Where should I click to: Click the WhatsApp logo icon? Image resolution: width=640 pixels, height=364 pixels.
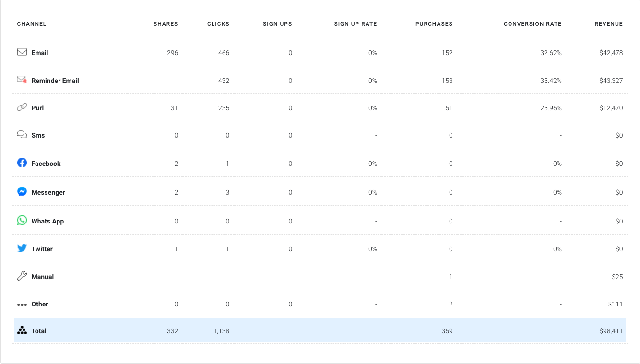coord(22,221)
